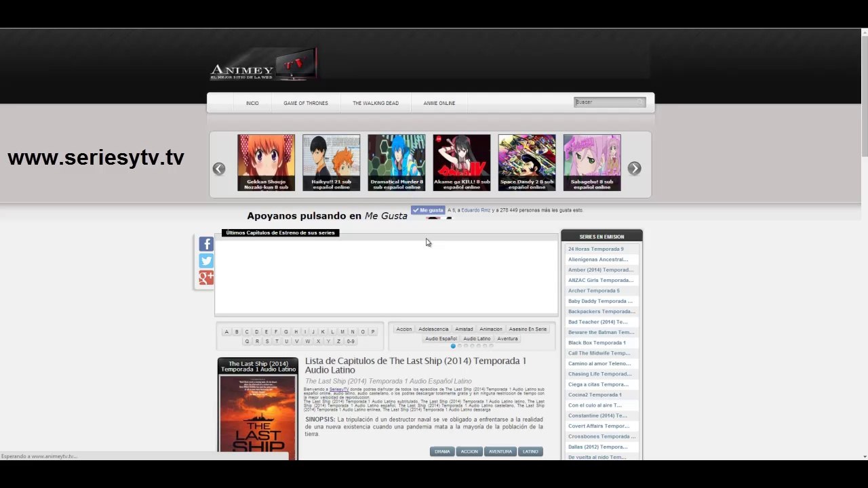Image resolution: width=868 pixels, height=488 pixels.
Task: Open Baby Daddy series link
Action: tap(600, 302)
